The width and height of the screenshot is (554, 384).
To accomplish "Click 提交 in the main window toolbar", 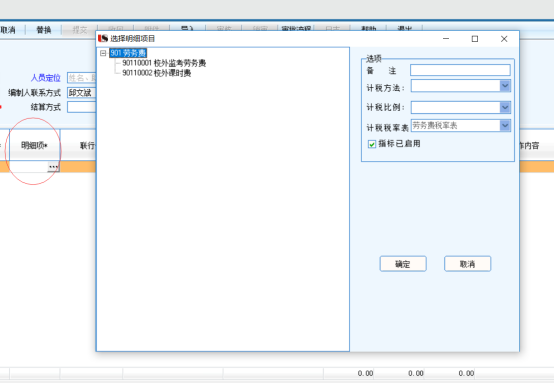I will 80,30.
